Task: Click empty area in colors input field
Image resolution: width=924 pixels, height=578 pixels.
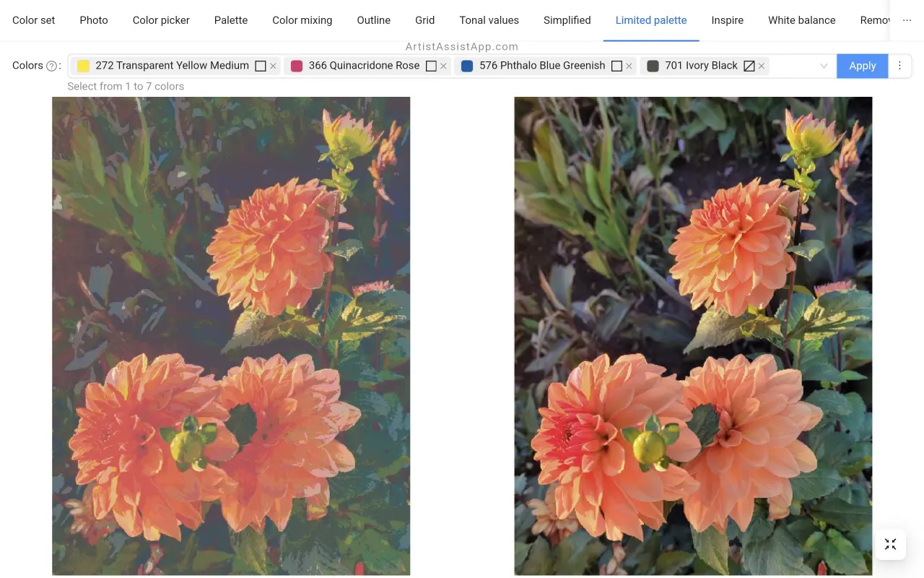Action: tap(792, 66)
